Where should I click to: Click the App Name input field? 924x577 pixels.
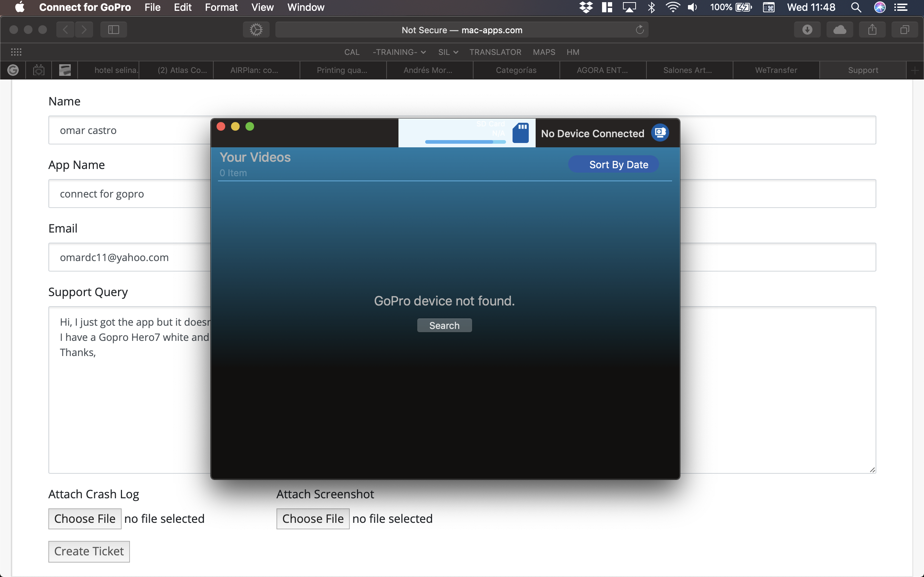tap(462, 194)
